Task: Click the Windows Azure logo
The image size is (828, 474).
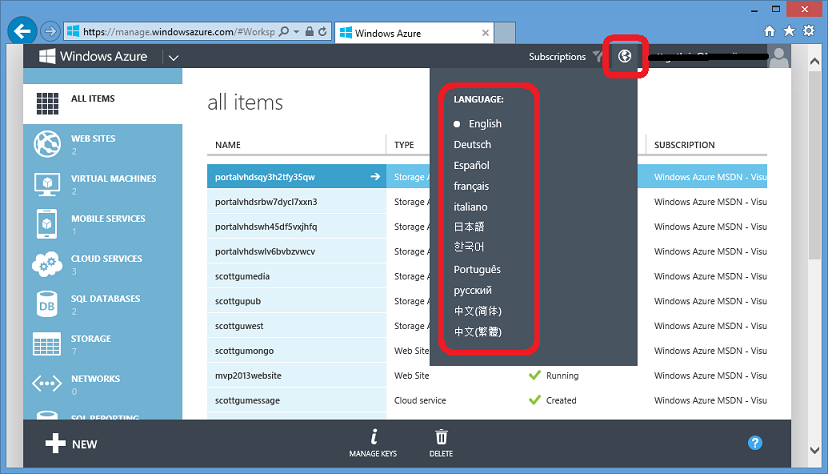Action: [93, 56]
